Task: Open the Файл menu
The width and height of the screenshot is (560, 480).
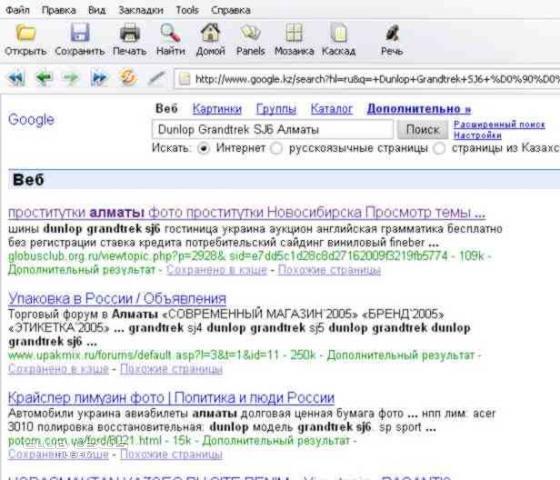Action: pos(18,10)
